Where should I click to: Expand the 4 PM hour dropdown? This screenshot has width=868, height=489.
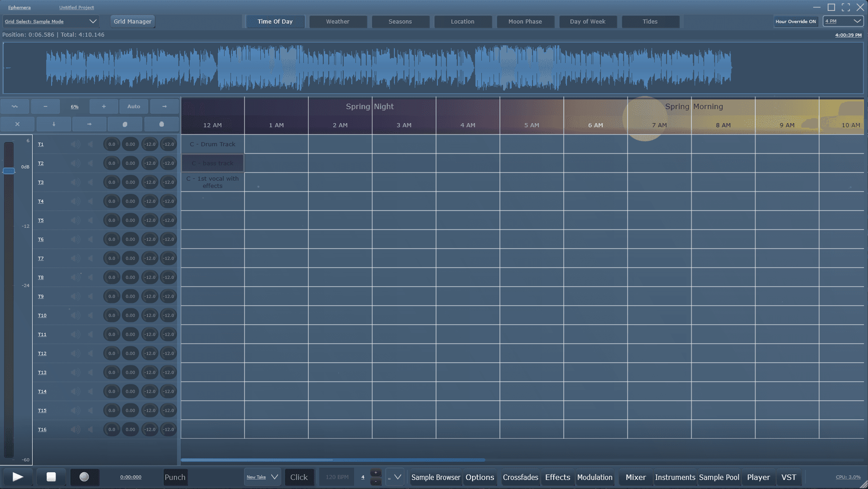843,21
